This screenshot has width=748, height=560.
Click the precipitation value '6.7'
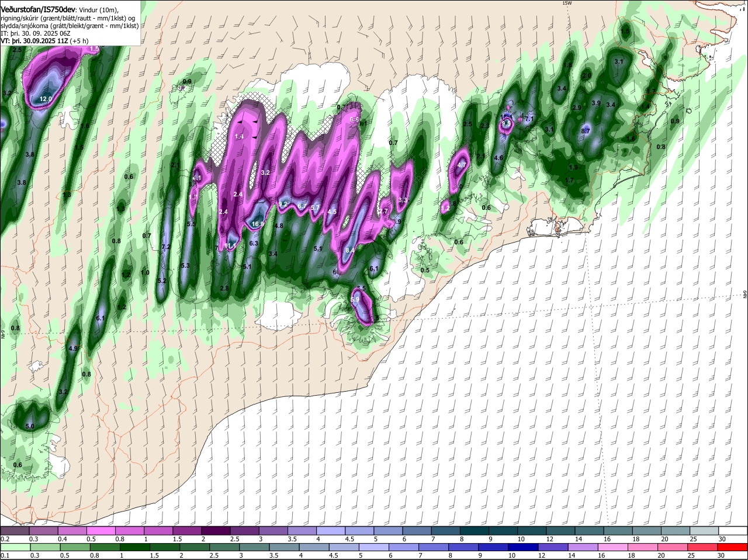click(302, 206)
